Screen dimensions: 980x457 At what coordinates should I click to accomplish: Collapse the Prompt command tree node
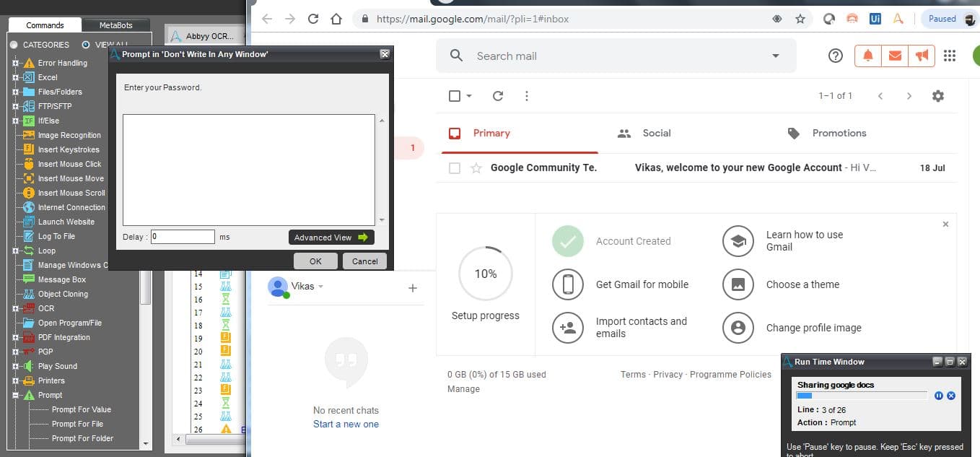pyautogui.click(x=15, y=395)
